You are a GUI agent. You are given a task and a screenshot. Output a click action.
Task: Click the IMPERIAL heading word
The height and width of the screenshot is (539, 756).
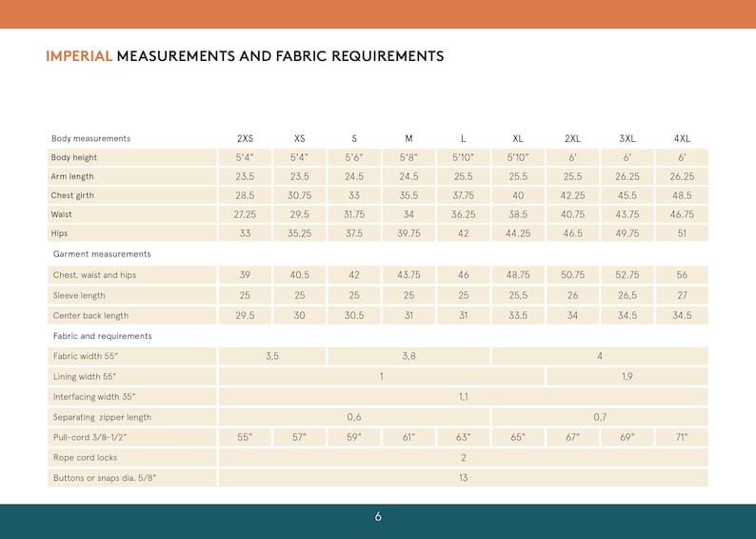[79, 56]
